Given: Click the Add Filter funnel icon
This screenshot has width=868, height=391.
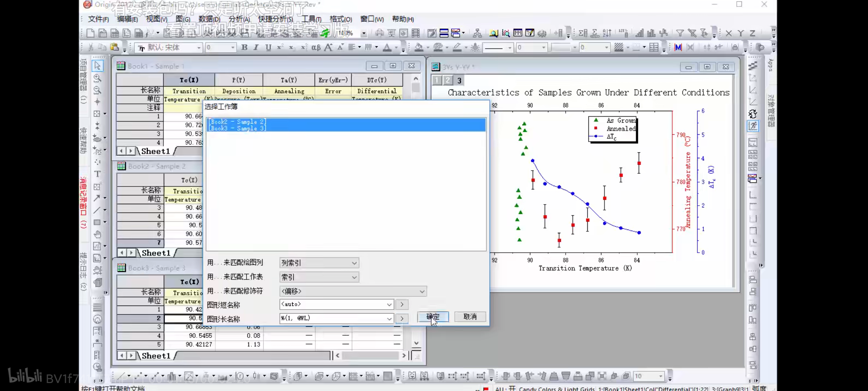Looking at the screenshot, I should [x=680, y=33].
